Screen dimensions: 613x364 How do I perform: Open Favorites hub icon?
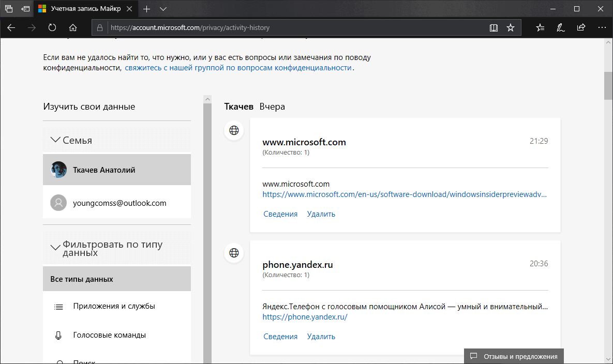(540, 27)
